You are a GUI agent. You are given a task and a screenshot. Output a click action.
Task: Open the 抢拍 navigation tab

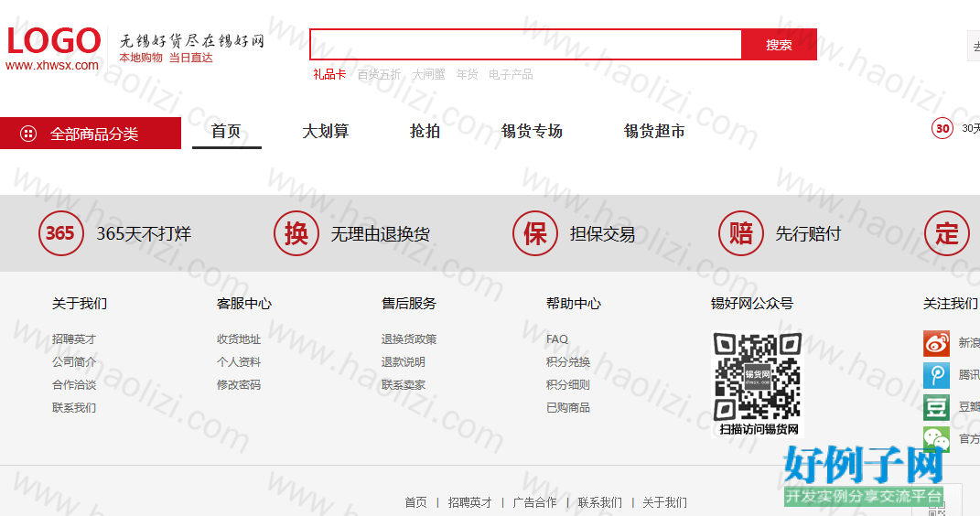(425, 131)
